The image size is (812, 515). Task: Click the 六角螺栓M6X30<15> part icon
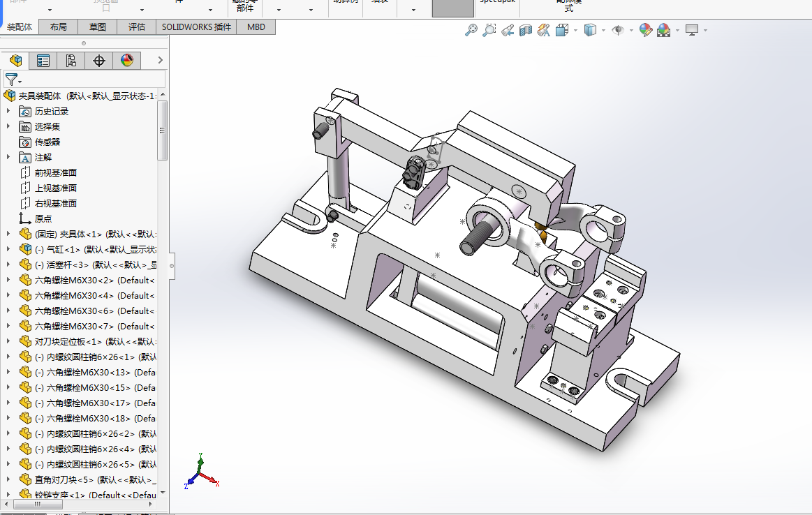point(25,388)
